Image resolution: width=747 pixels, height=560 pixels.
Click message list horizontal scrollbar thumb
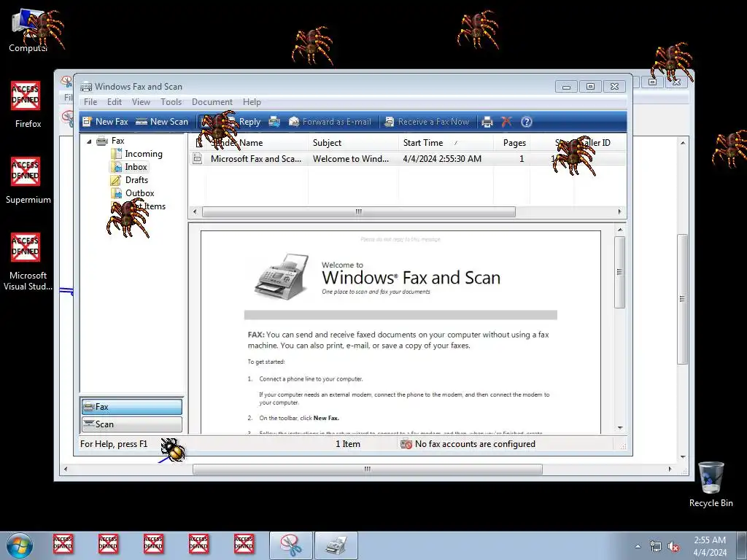pyautogui.click(x=359, y=212)
